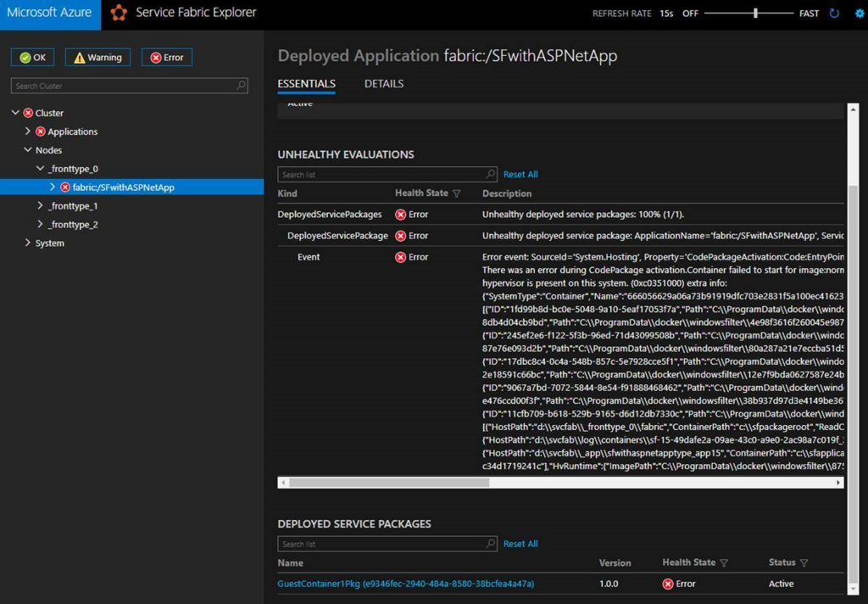Viewport: 868px width, 604px height.
Task: Open the Status column filter
Action: (804, 563)
